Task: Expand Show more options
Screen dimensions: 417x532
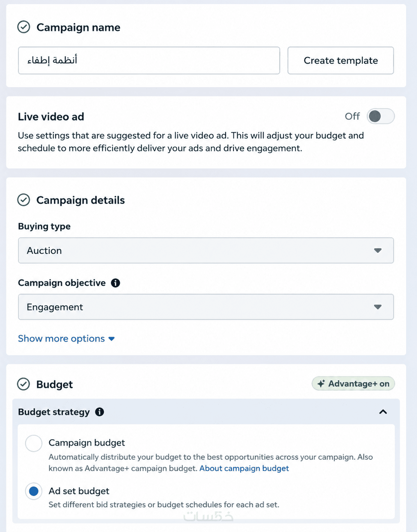Action: (66, 339)
